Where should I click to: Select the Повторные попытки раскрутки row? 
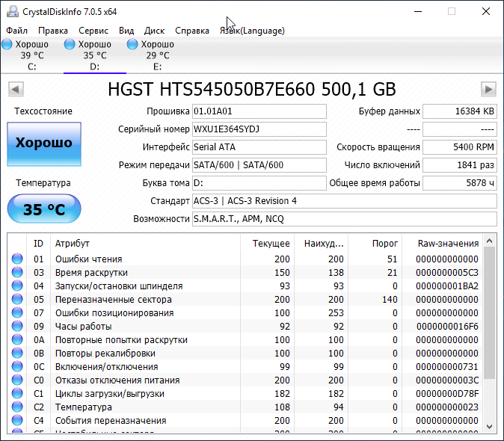(x=245, y=340)
